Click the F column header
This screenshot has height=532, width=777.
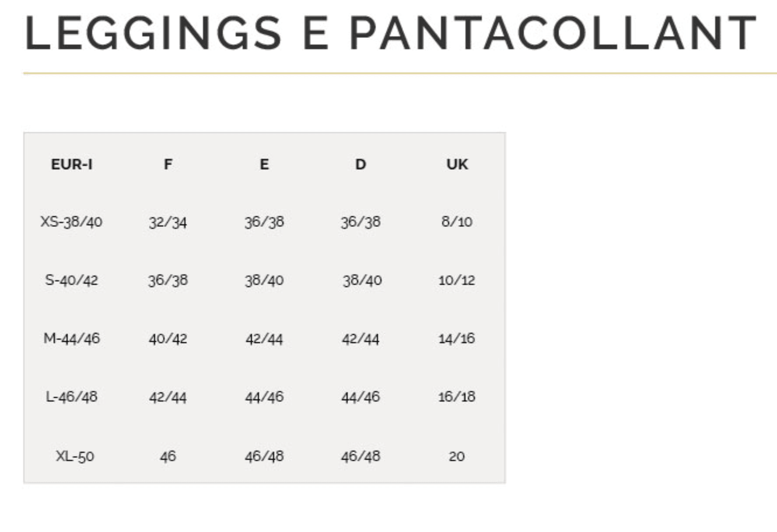pyautogui.click(x=168, y=164)
